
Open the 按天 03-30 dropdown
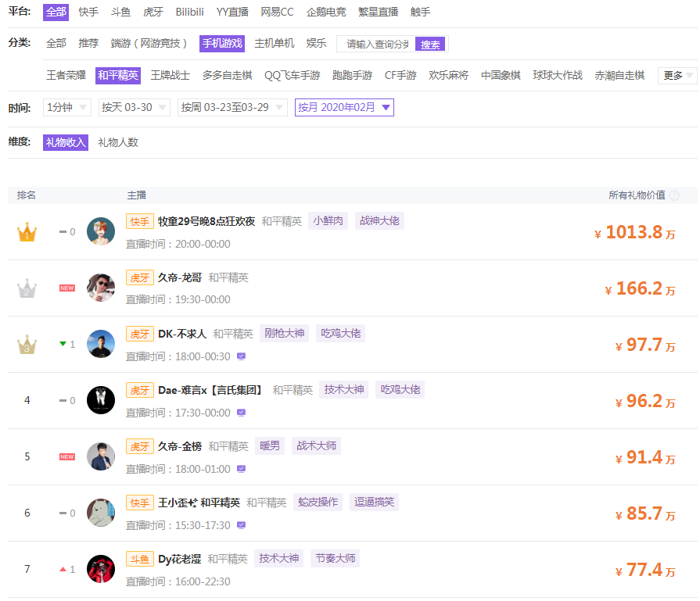point(134,108)
